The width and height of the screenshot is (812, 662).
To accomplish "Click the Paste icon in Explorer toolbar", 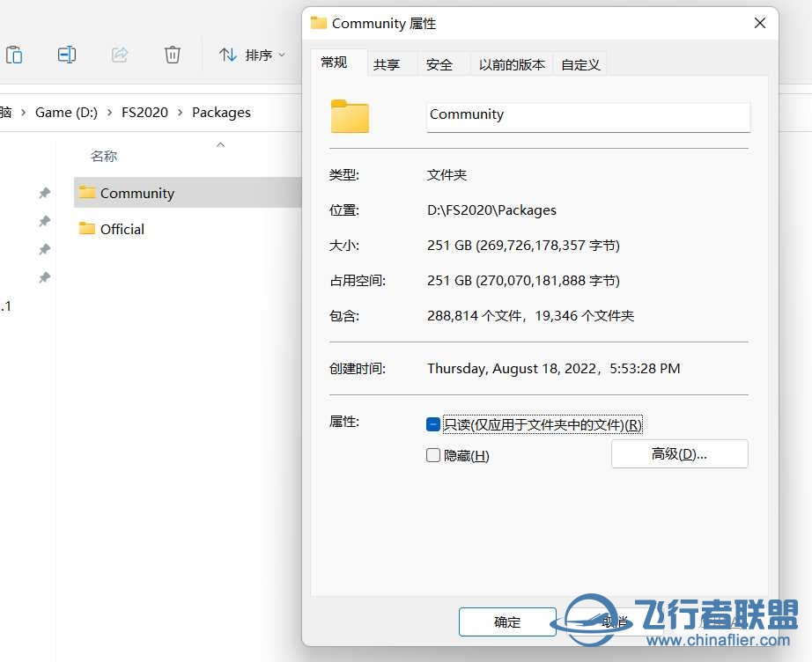I will [x=14, y=55].
